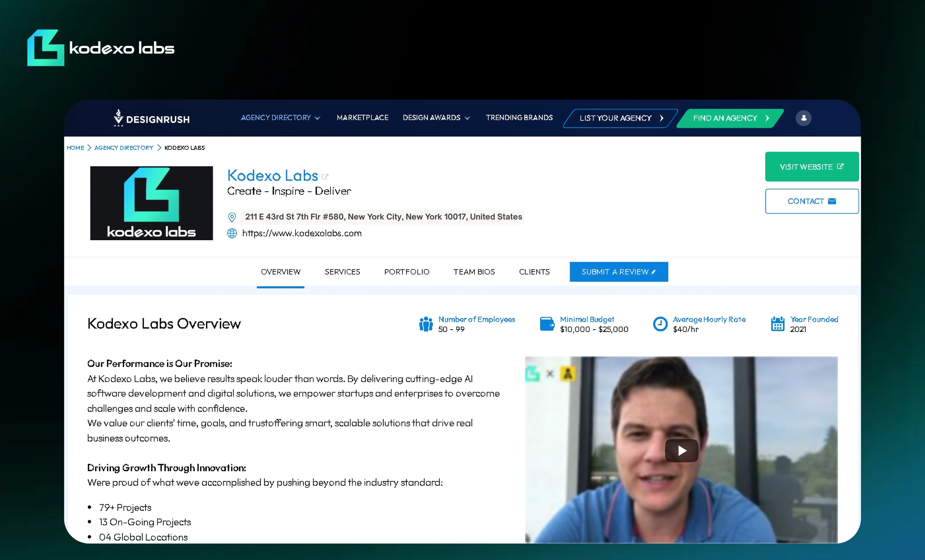
Task: Switch to the Services tab
Action: point(343,272)
